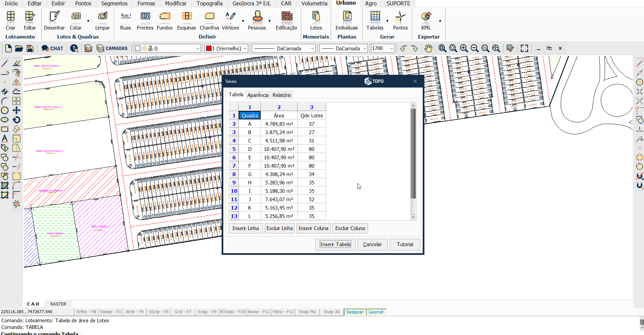The image size is (644, 335).
Task: Open the Topografia ribbon tab
Action: (210, 3)
